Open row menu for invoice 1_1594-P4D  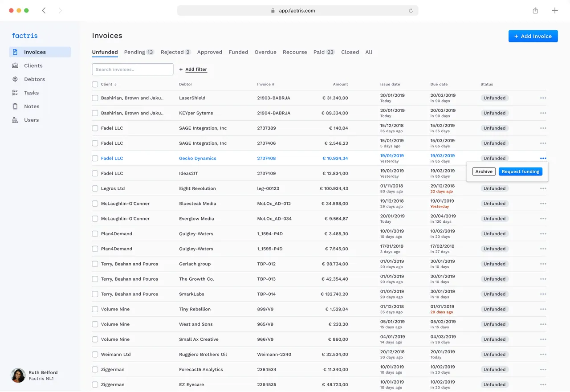pyautogui.click(x=543, y=234)
